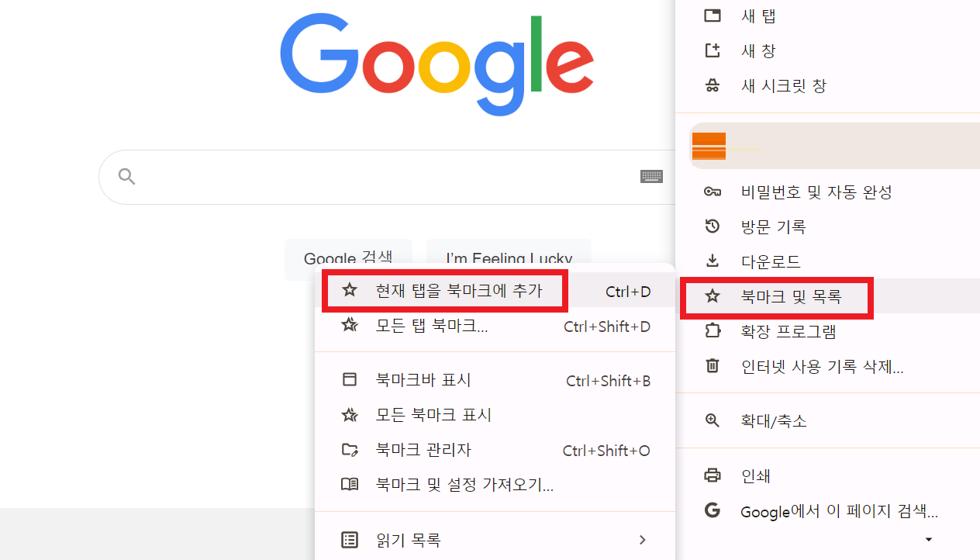Expand the 읽기 목록 submenu arrow
Screen dimensions: 980x560
[642, 539]
